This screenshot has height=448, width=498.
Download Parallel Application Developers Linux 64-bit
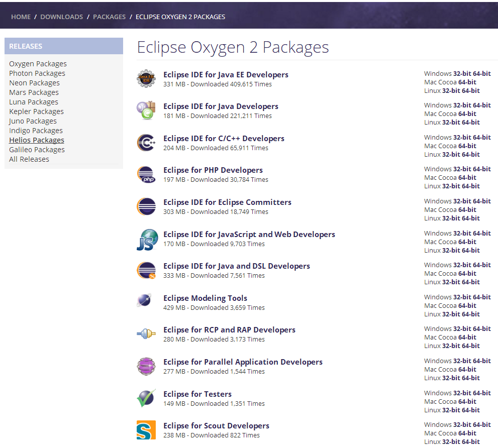click(x=471, y=378)
